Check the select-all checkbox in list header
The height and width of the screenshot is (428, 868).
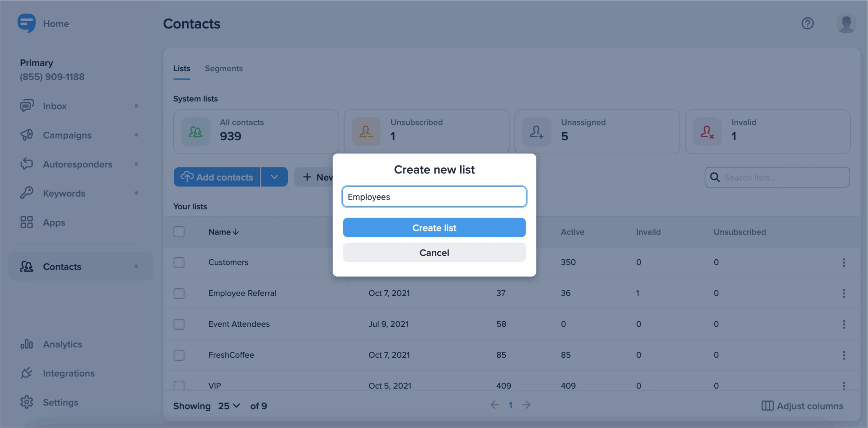179,232
